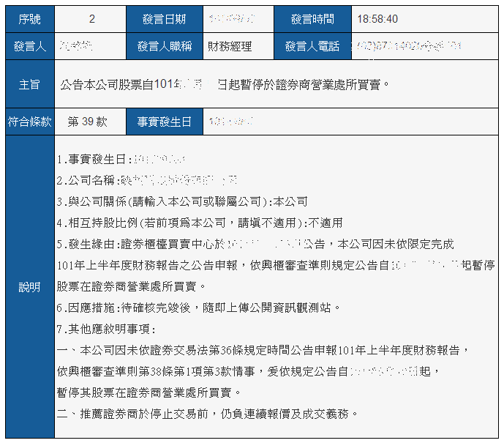Select the 第 39 款 clause value
The image size is (504, 443).
click(88, 122)
